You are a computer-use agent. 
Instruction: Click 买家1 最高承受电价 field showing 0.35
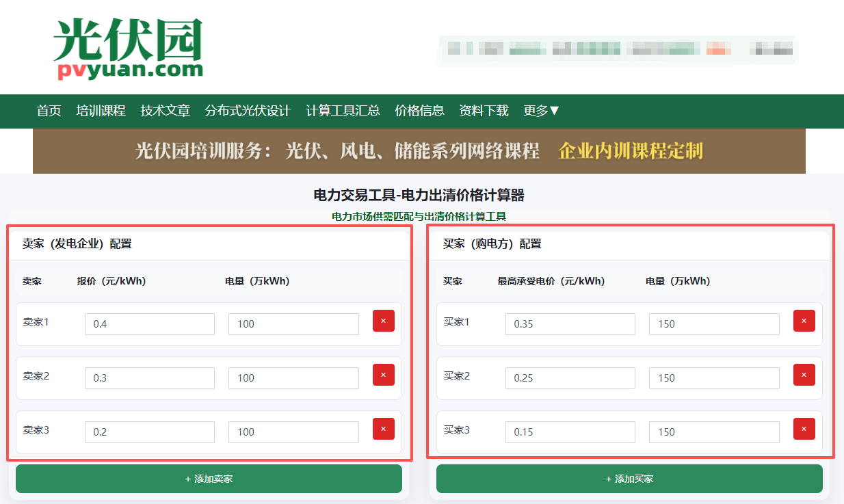tap(570, 324)
